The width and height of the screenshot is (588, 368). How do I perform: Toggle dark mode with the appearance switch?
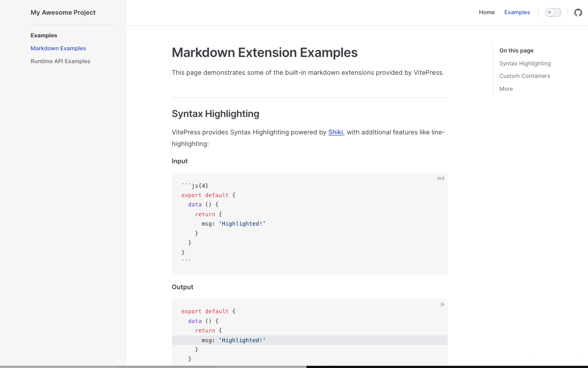pos(553,12)
